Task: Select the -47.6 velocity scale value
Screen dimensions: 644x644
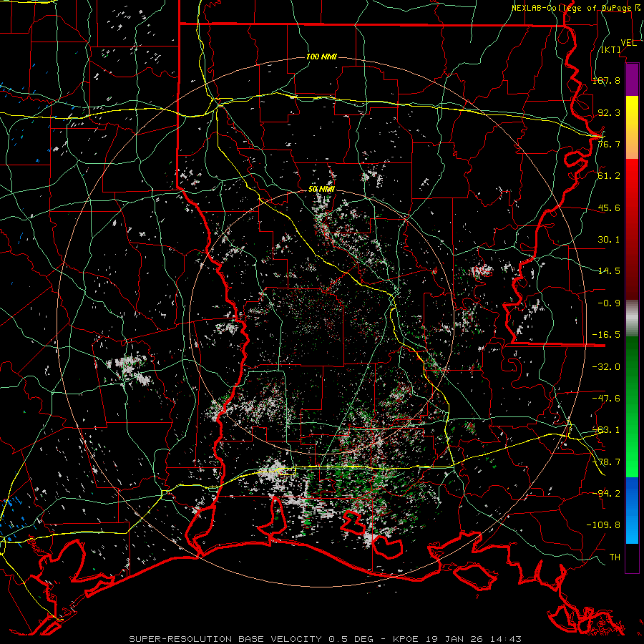Action: 606,398
